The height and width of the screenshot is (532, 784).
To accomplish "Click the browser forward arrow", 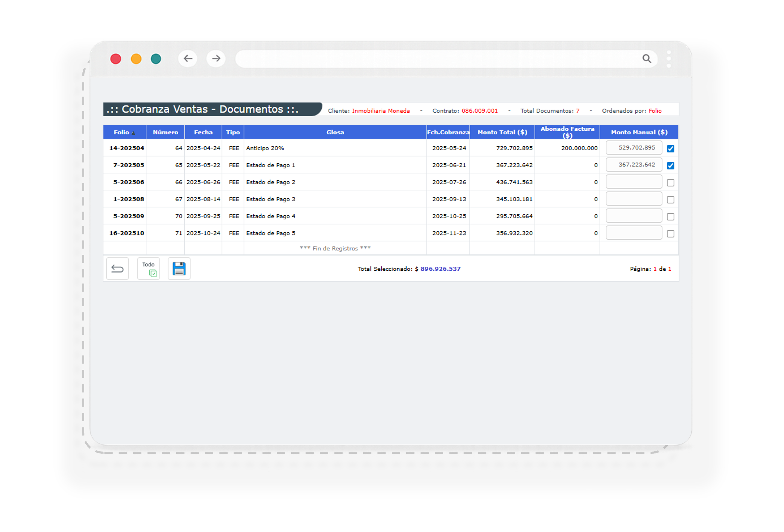I will [216, 59].
